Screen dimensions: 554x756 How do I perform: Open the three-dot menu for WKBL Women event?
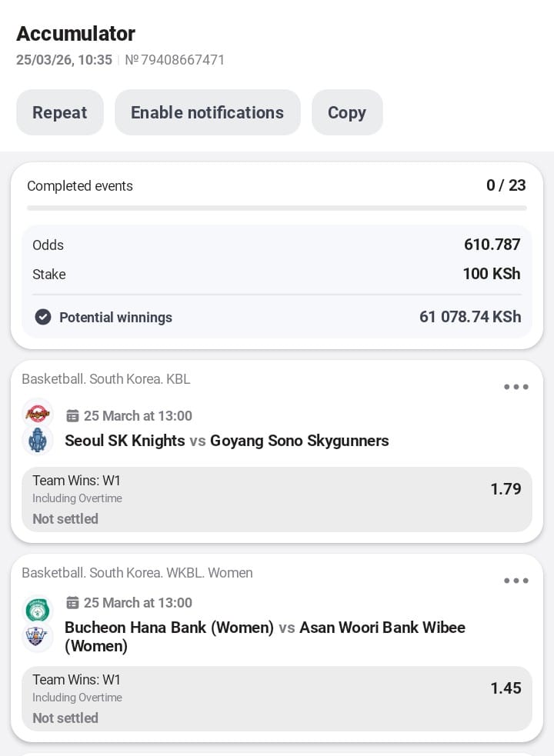pyautogui.click(x=516, y=581)
